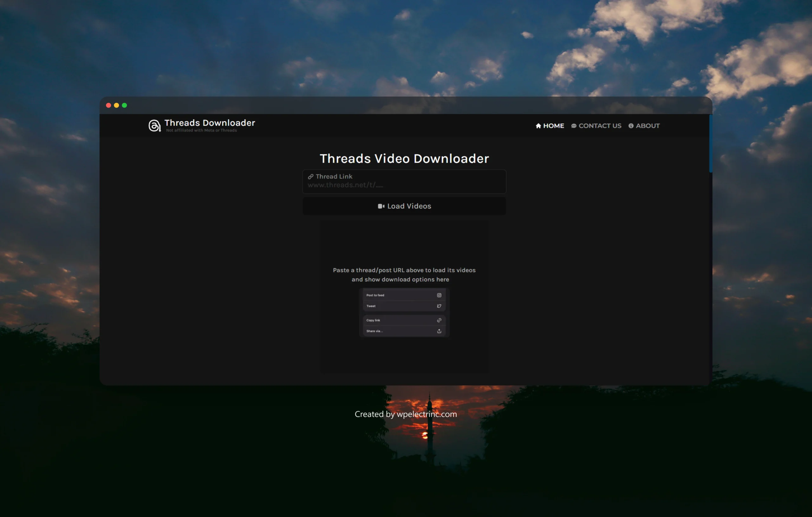This screenshot has height=517, width=812.
Task: Click the 'Threads Video Downloader' heading
Action: 404,158
